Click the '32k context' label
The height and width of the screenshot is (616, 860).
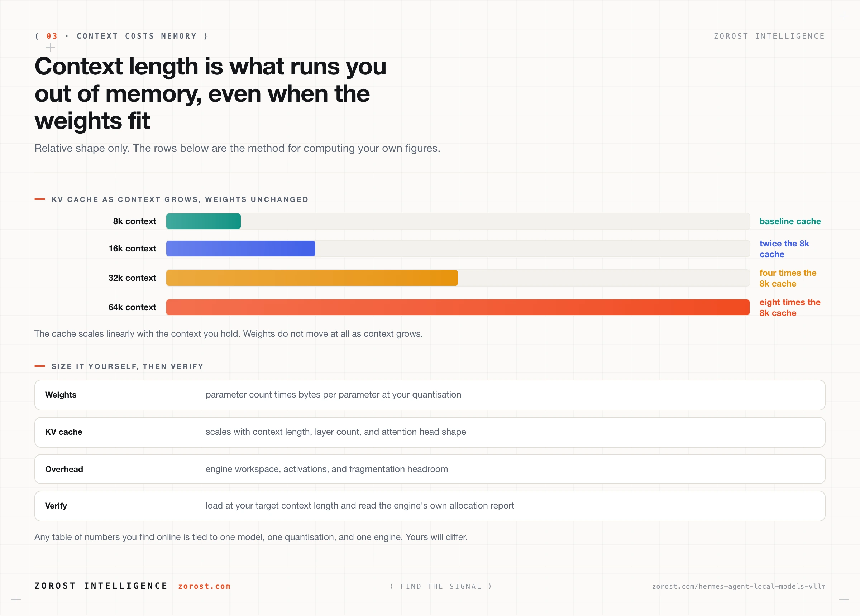pos(132,278)
